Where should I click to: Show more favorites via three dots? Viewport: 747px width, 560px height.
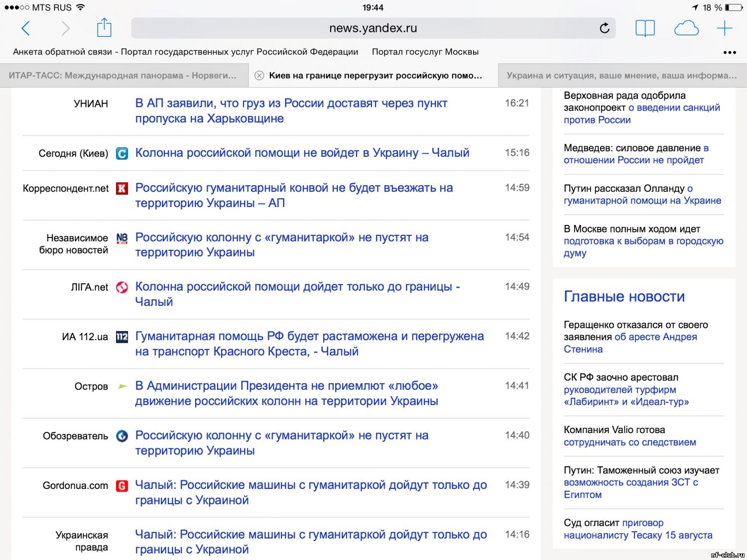(730, 52)
